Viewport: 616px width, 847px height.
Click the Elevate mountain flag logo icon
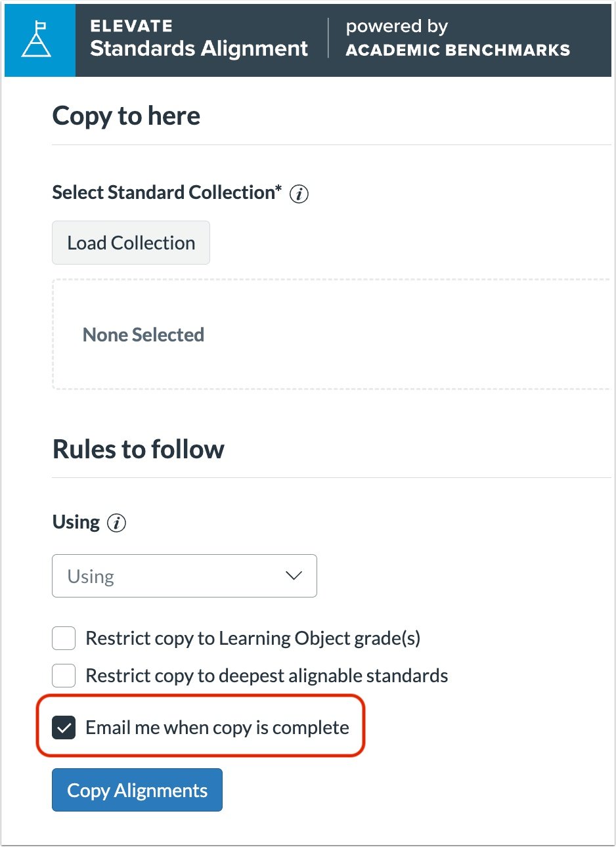pyautogui.click(x=37, y=40)
